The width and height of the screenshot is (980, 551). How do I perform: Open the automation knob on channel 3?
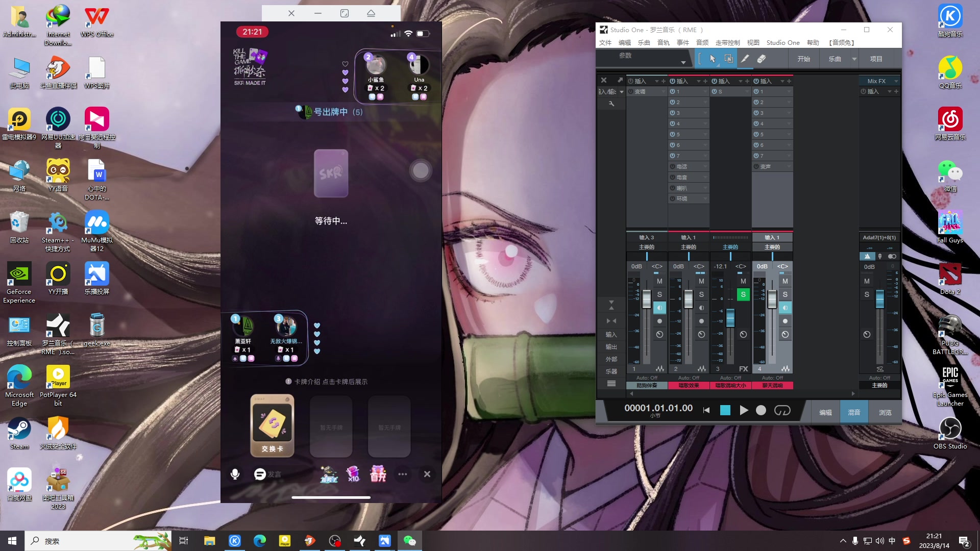pyautogui.click(x=743, y=335)
